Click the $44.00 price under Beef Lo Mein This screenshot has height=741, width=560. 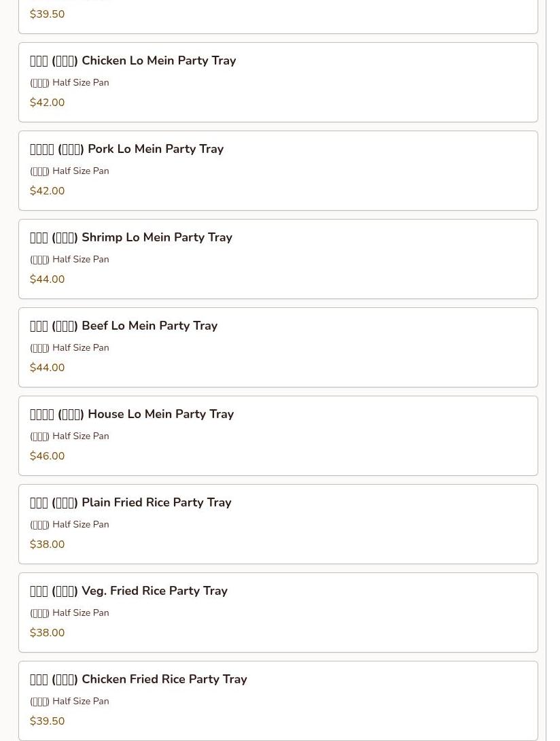[x=48, y=368]
